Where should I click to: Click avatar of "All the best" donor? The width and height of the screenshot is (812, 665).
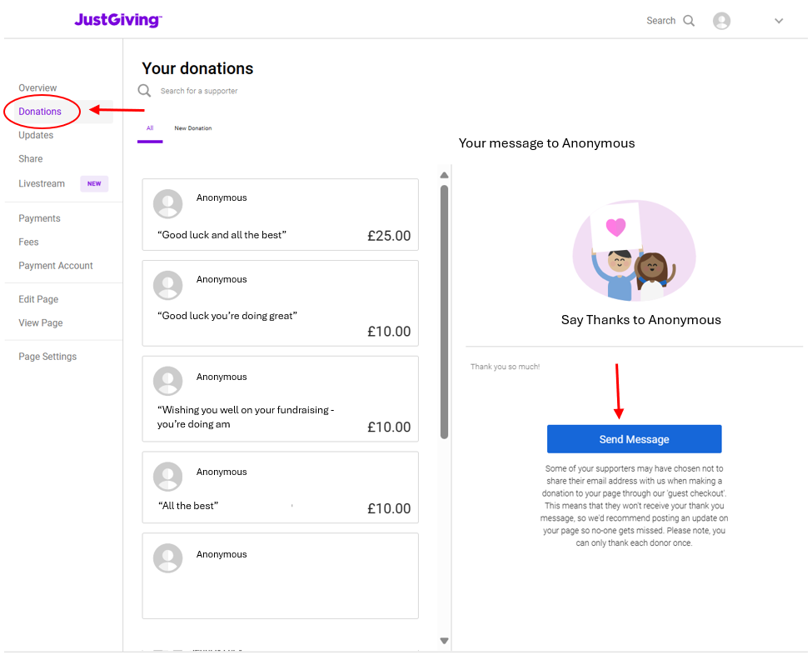167,477
